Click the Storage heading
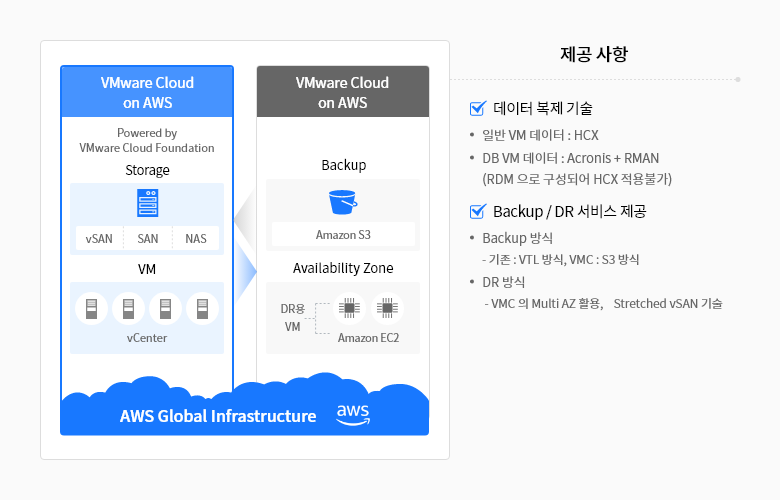This screenshot has height=500, width=780. 147,170
